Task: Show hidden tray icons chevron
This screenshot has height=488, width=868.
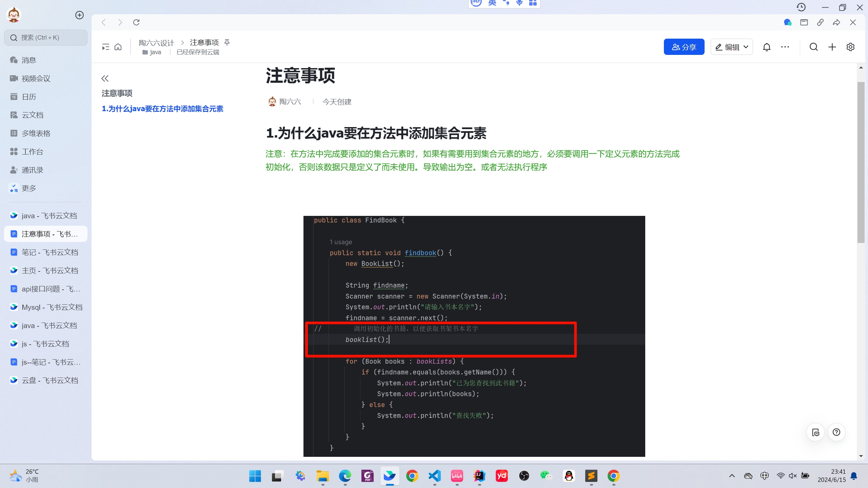Action: (732, 476)
